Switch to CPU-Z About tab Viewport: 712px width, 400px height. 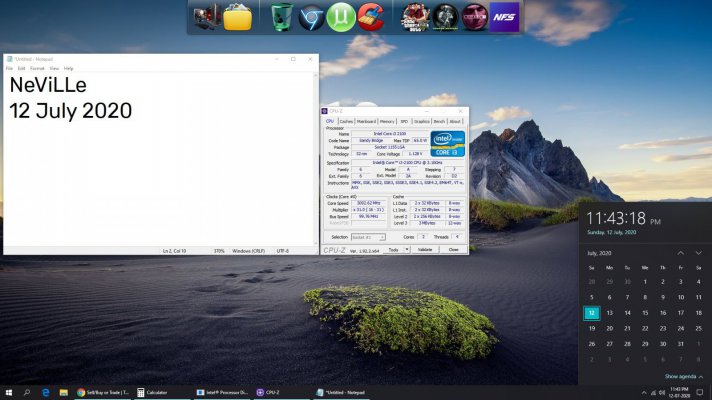pyautogui.click(x=455, y=122)
